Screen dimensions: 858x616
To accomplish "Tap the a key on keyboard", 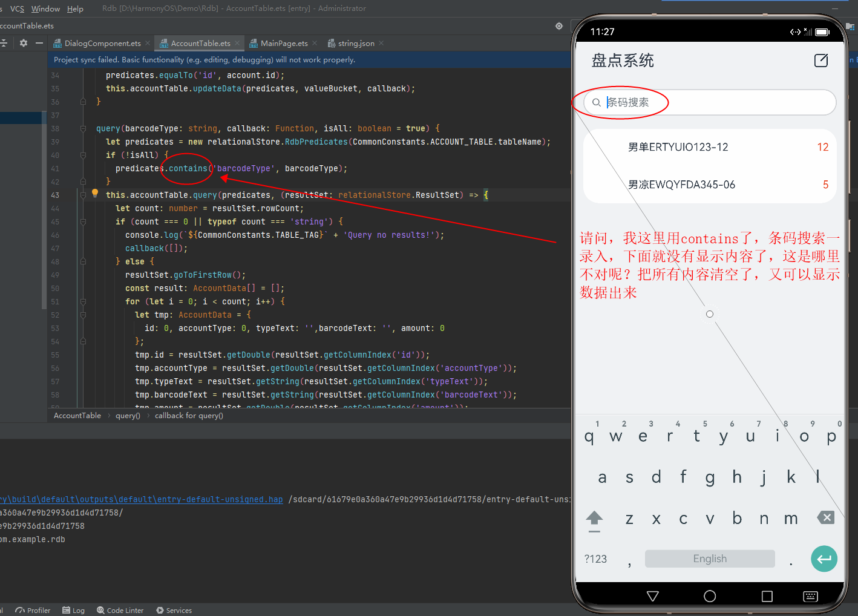I will [x=602, y=477].
